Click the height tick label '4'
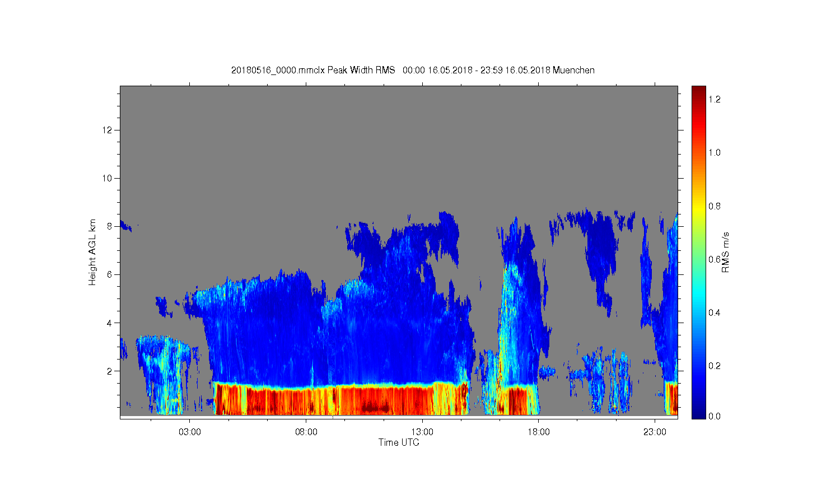Viewport: 840px width, 504px height. pyautogui.click(x=110, y=323)
